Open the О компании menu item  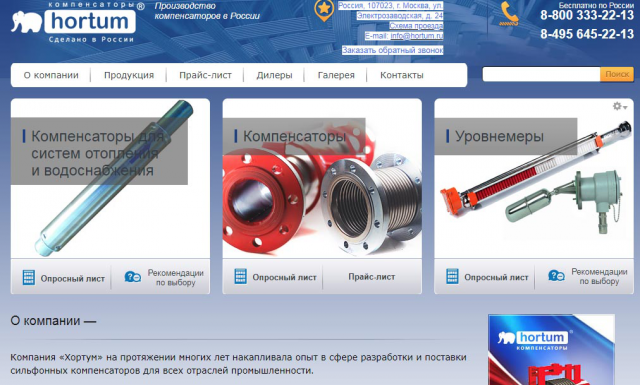pos(51,75)
